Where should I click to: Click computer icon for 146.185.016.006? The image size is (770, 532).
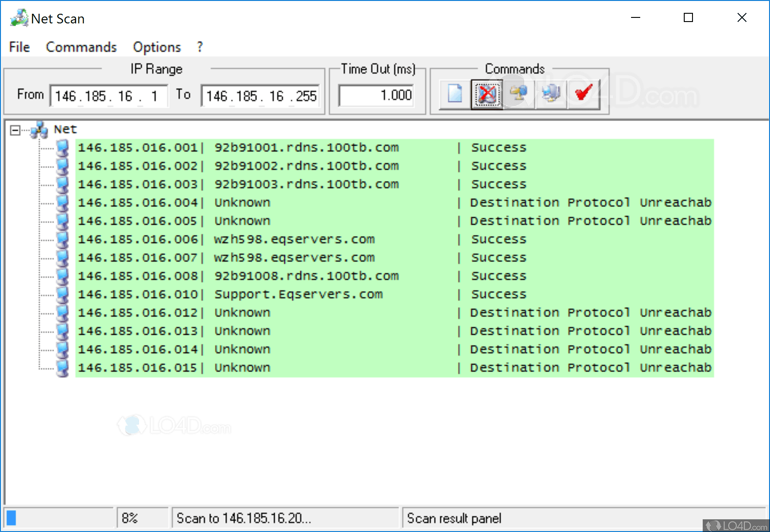pos(62,239)
